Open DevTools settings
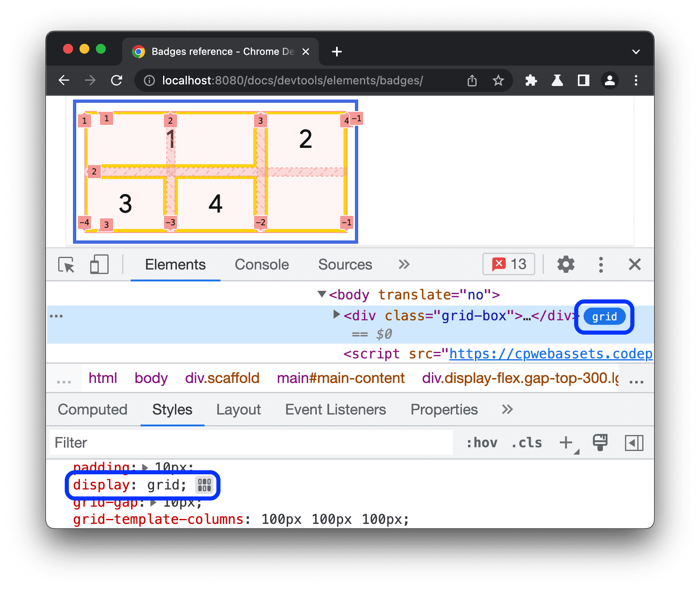Image resolution: width=700 pixels, height=589 pixels. point(566,265)
